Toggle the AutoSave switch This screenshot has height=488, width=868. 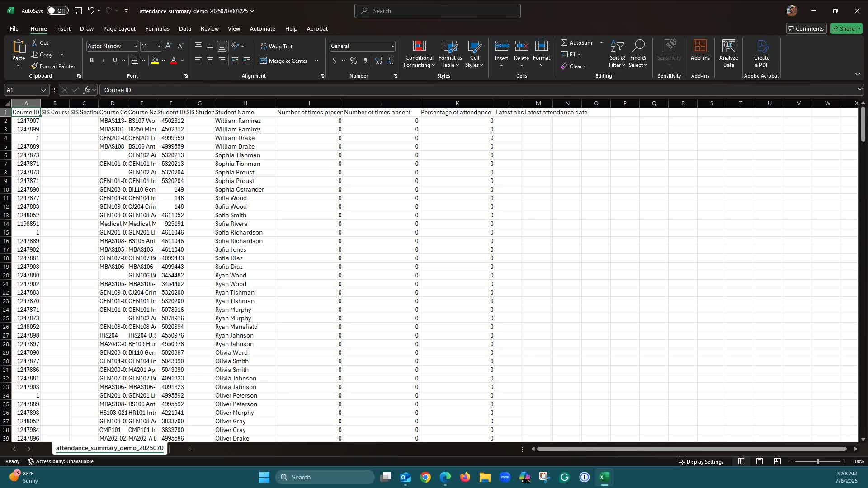[x=57, y=11]
